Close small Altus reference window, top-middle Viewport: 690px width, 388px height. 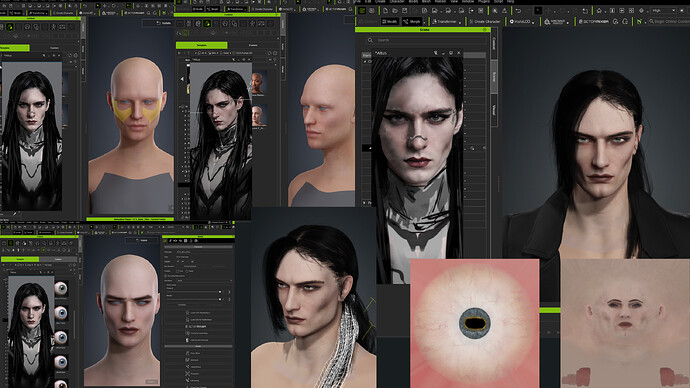(248, 59)
